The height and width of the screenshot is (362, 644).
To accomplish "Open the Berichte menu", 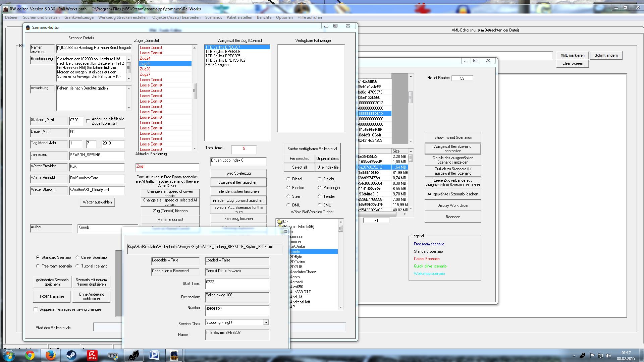I will coord(264,17).
